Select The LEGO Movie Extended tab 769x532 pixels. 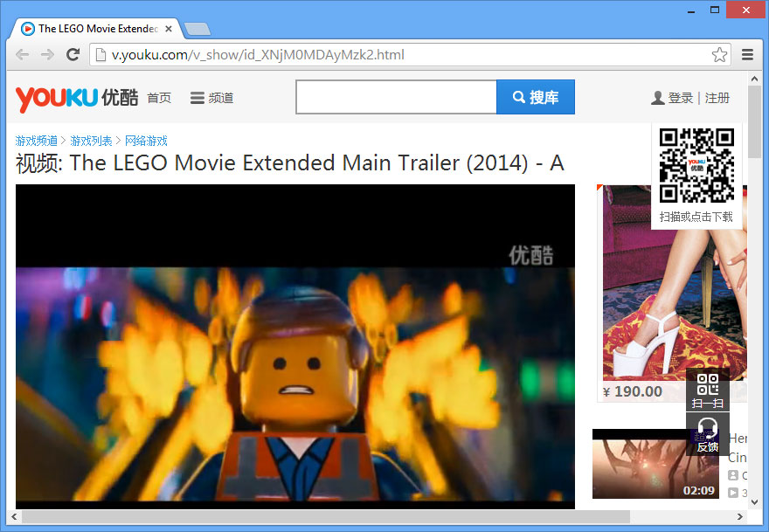(x=97, y=29)
